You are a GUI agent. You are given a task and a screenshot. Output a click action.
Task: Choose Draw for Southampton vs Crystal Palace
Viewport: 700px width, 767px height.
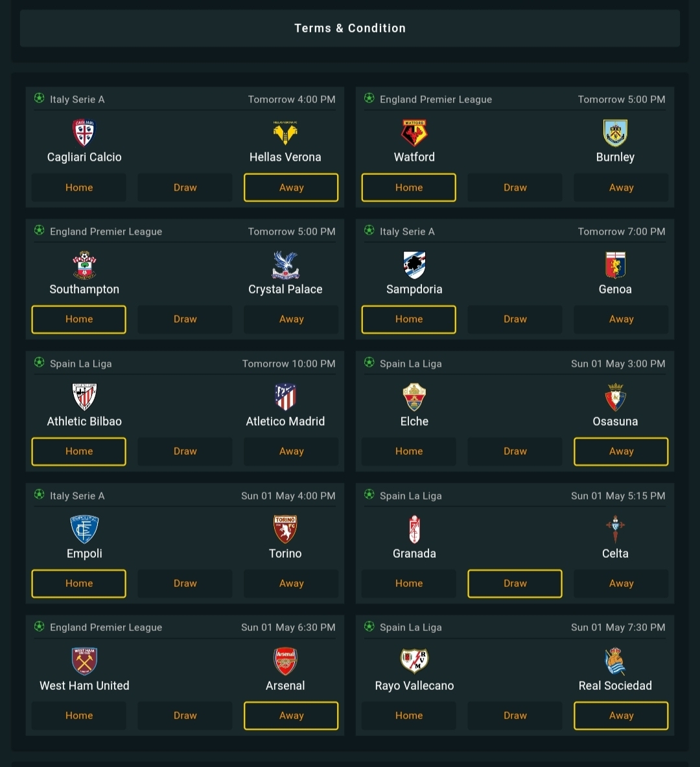coord(185,319)
